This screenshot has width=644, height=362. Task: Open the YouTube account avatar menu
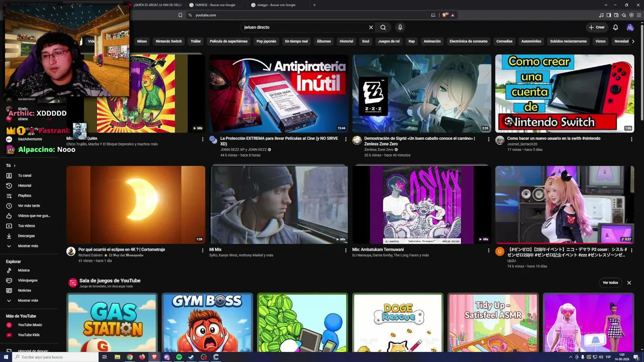pyautogui.click(x=630, y=27)
